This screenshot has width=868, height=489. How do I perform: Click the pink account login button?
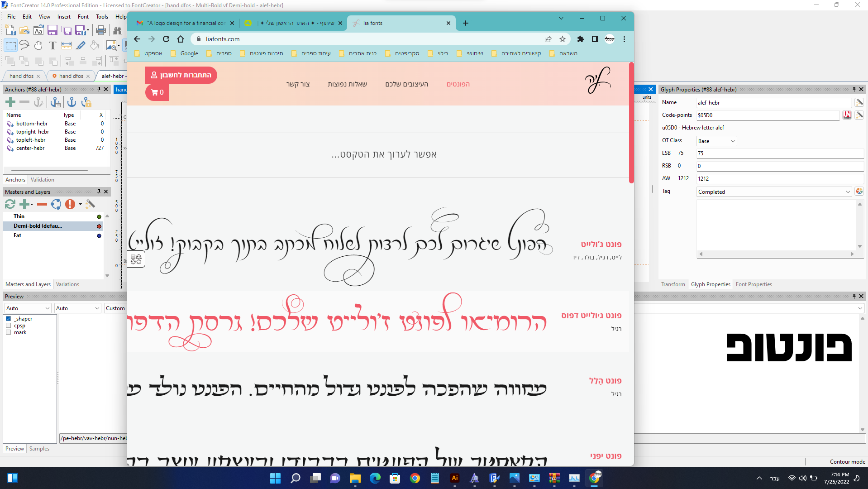181,75
